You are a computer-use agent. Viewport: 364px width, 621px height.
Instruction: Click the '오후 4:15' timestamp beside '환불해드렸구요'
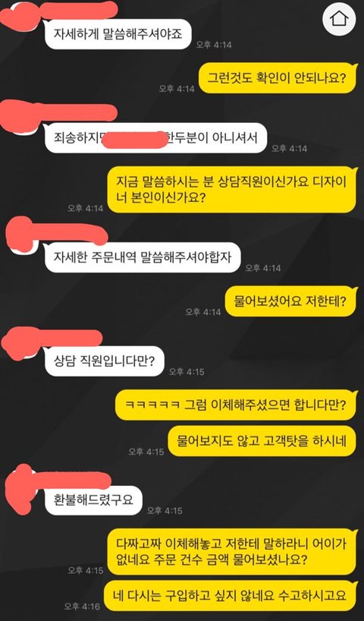click(165, 510)
